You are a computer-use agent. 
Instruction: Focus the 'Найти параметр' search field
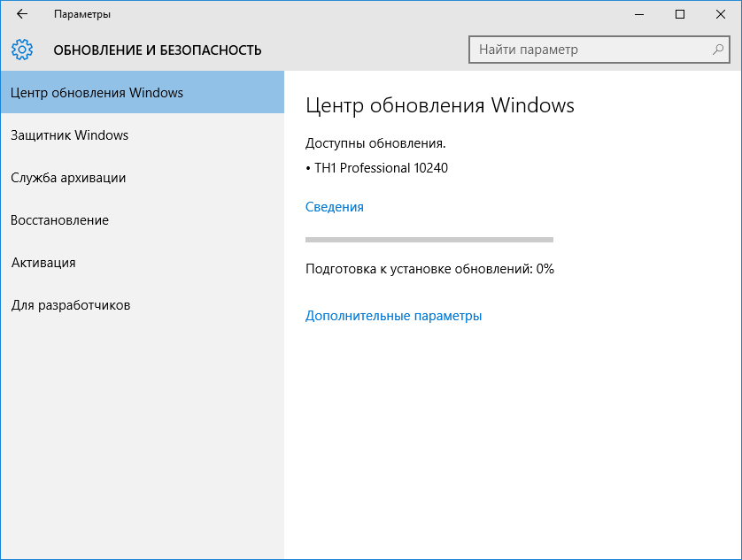599,50
